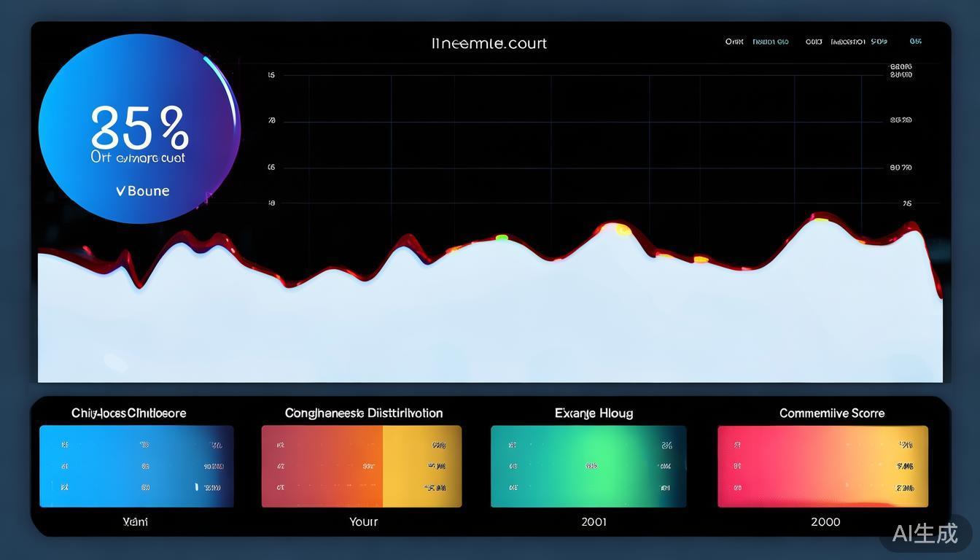Screen dimensions: 980x560
Task: Click the yellow marker at the central peak
Action: click(622, 230)
